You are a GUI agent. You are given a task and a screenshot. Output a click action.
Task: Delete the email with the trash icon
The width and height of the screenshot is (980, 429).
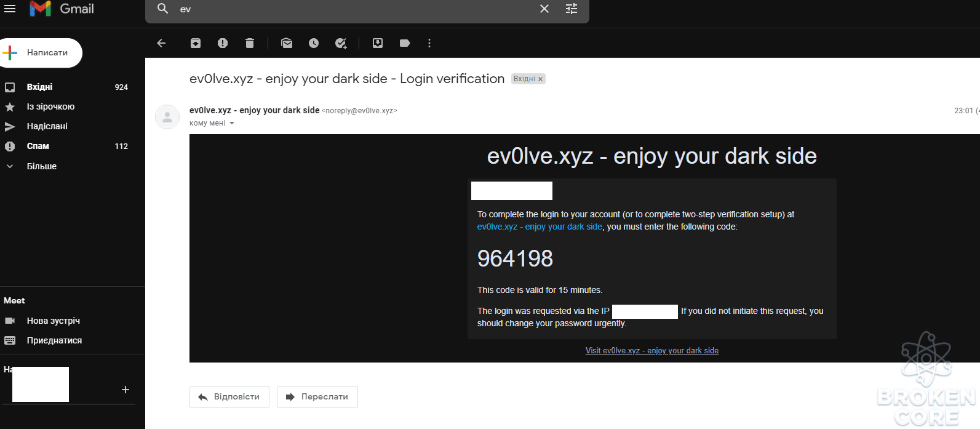tap(249, 43)
